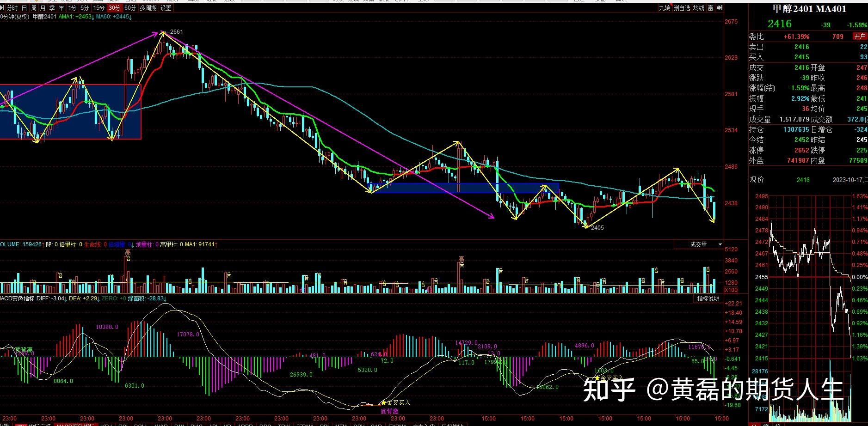Click the MA1: 91741 volume readout
The width and height of the screenshot is (868, 426).
tap(201, 244)
